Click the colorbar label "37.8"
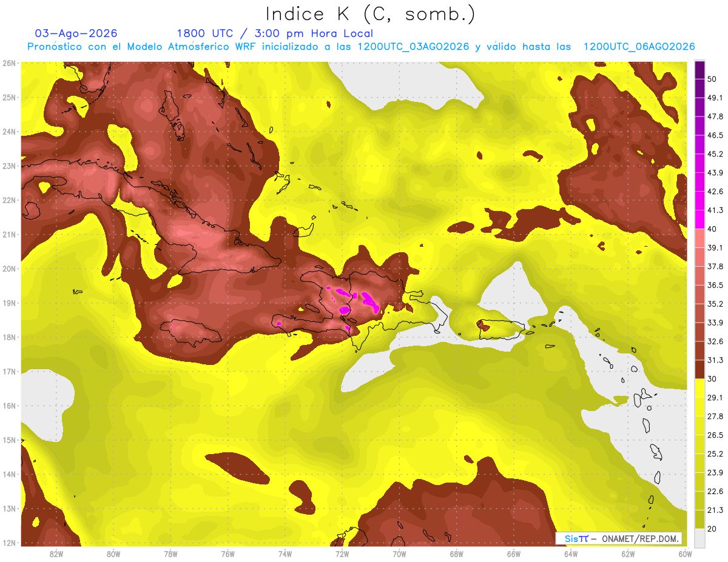 (715, 266)
